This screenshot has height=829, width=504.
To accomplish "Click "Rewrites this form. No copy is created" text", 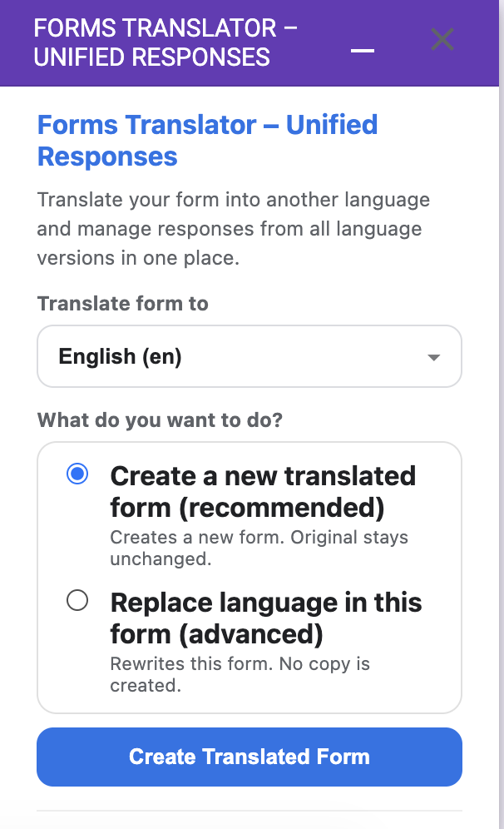I will (x=241, y=674).
